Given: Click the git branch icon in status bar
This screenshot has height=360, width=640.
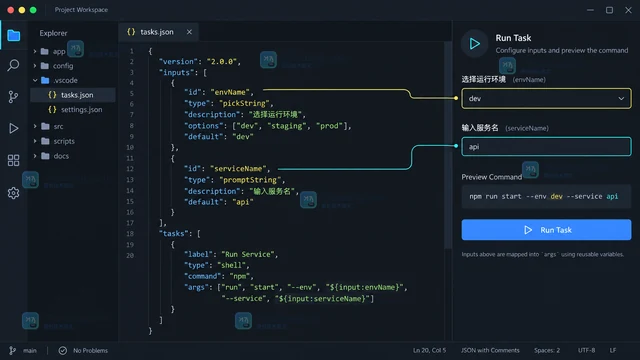Looking at the screenshot, I should click(x=13, y=351).
